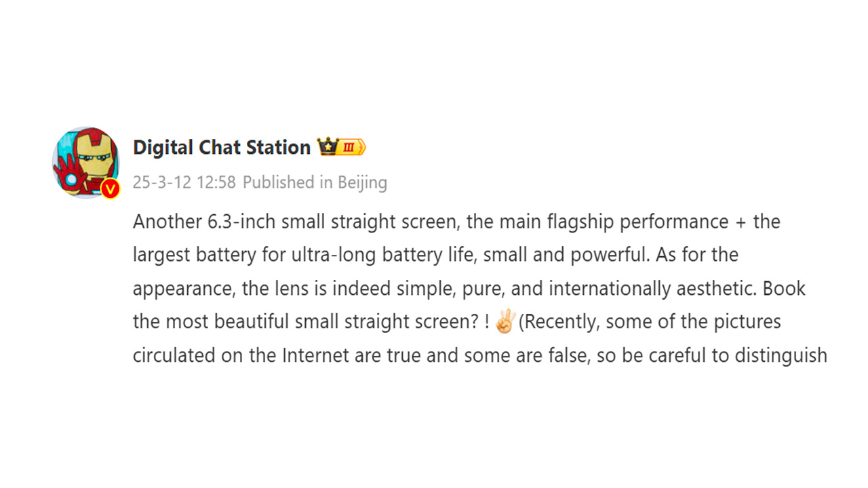Open Digital Chat Station's profile name
Viewport: 868px width, 488px height.
point(222,147)
